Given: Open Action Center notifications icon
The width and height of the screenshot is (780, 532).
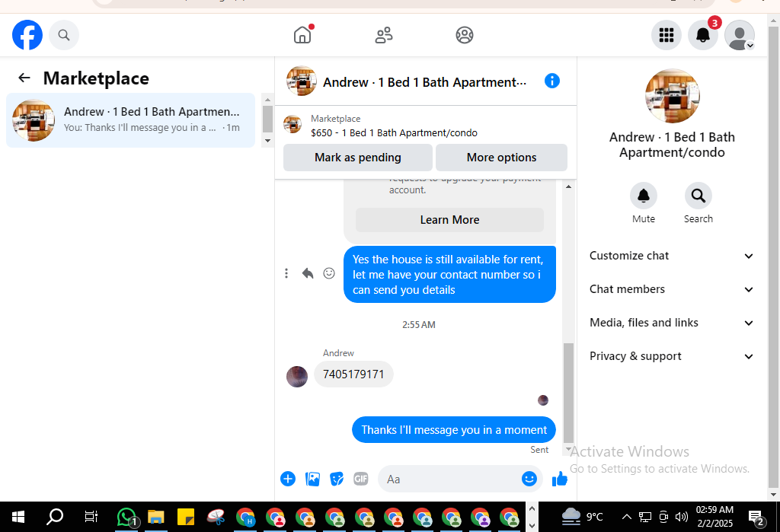Looking at the screenshot, I should tap(756, 518).
